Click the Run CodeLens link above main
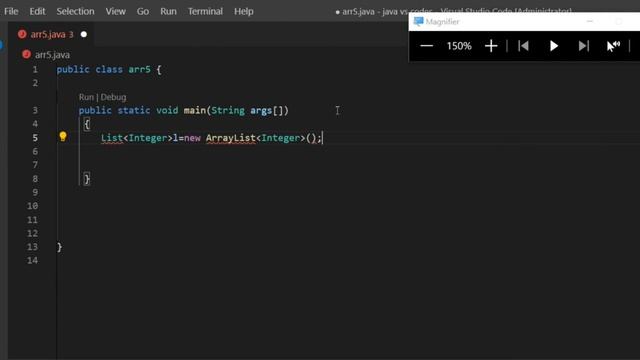 click(x=86, y=97)
